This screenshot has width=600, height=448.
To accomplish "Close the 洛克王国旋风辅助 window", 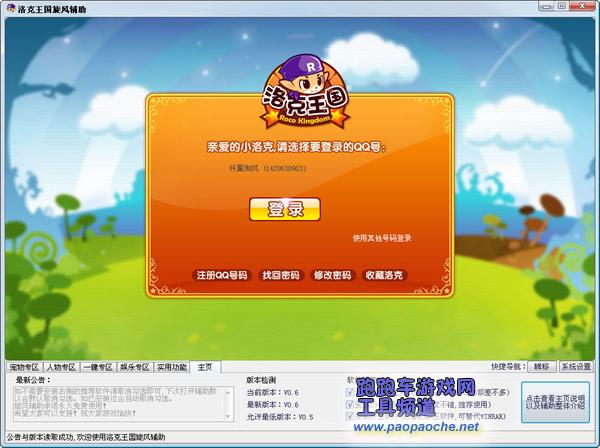I will [x=583, y=6].
